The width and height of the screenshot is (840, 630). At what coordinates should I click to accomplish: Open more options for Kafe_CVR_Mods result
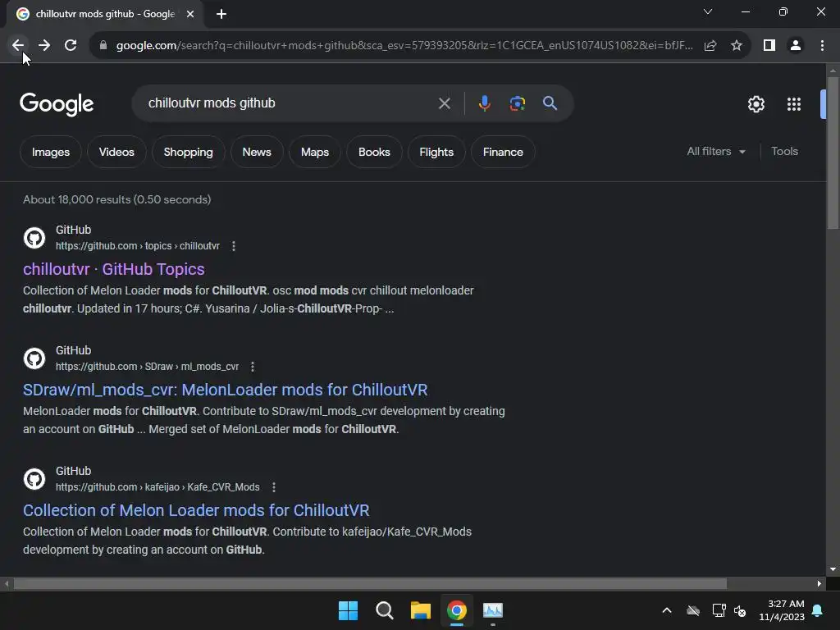coord(274,487)
